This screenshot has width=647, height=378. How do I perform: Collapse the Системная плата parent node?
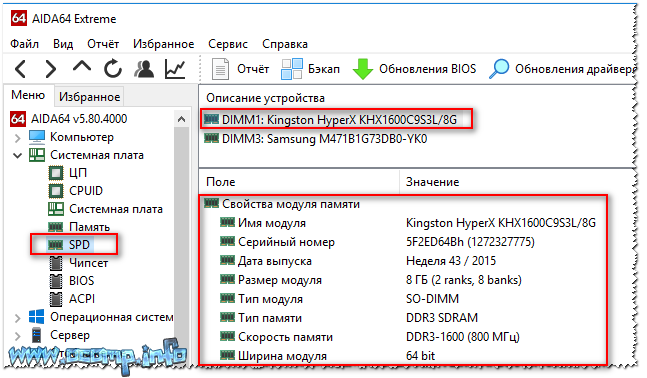tap(17, 156)
